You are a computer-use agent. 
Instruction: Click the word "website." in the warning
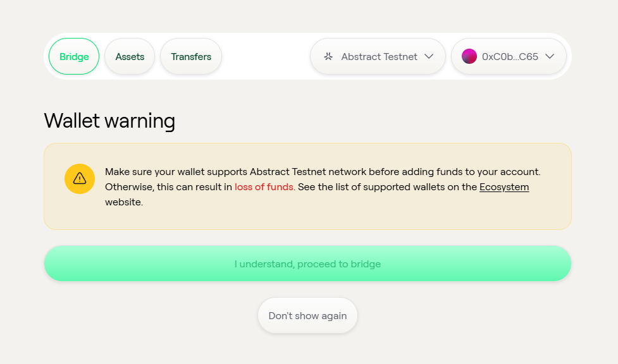coord(124,202)
